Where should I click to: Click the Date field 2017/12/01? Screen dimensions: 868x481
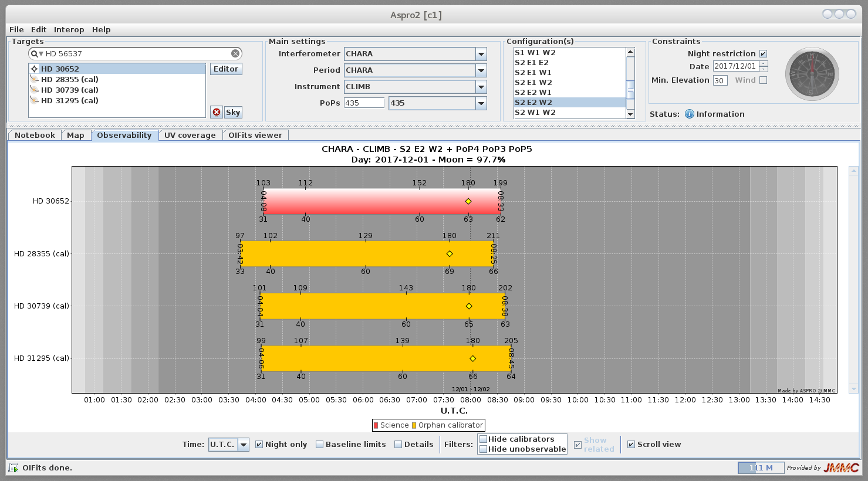(x=735, y=66)
